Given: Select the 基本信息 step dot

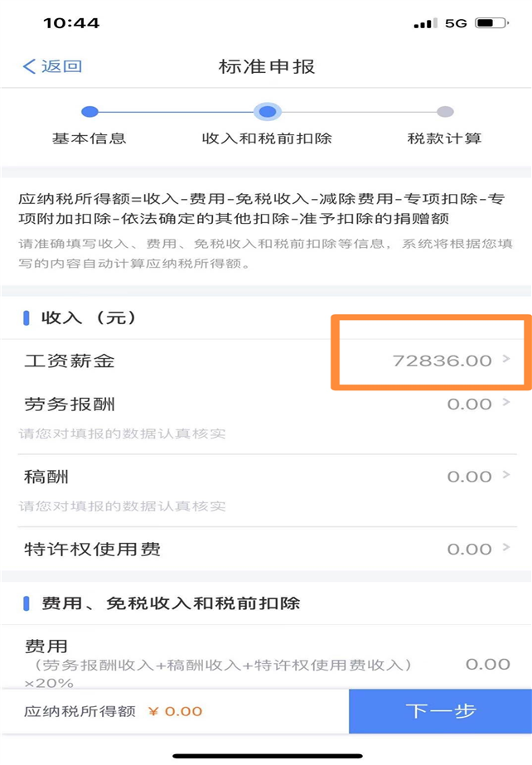Looking at the screenshot, I should 89,112.
